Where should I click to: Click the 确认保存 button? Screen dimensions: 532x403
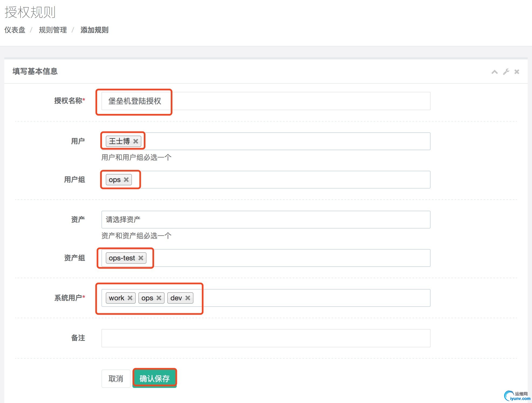coord(155,378)
